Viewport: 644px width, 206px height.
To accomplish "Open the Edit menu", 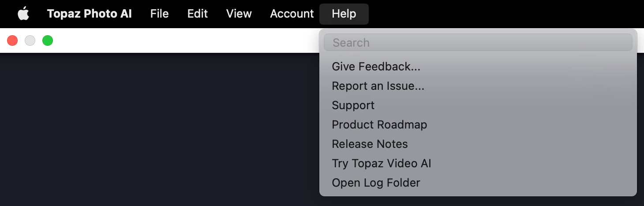I will click(x=197, y=14).
